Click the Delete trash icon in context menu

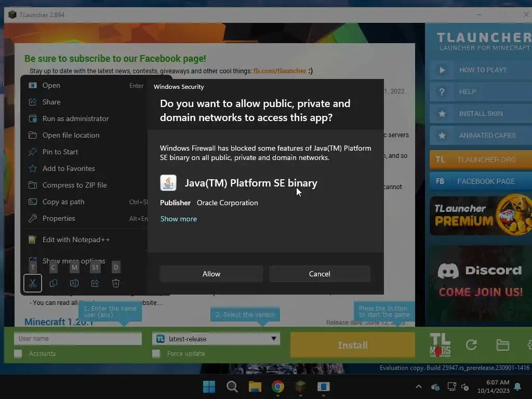click(x=116, y=283)
